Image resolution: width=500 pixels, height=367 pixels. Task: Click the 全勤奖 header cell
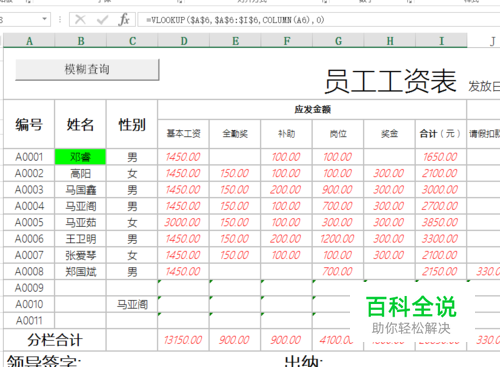tap(235, 134)
